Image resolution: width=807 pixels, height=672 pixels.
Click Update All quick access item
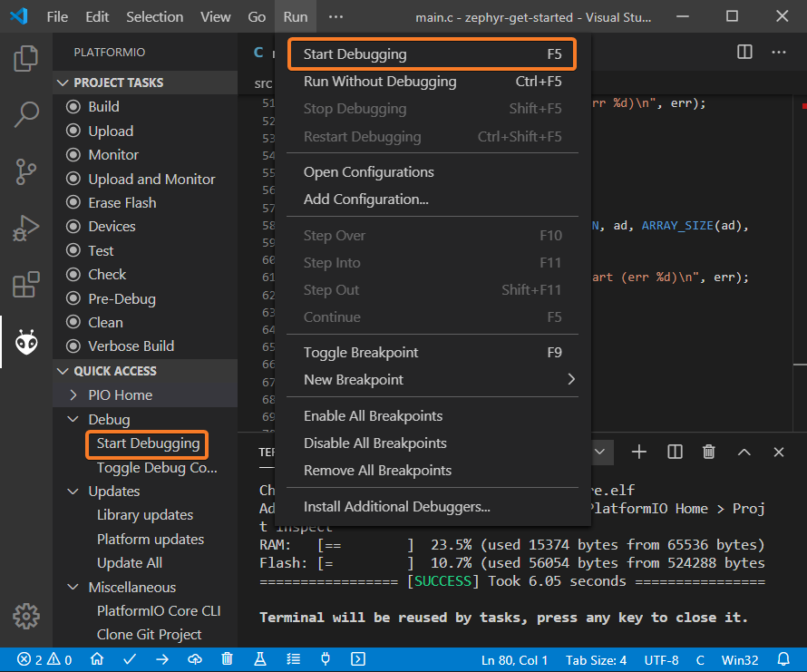click(x=129, y=563)
